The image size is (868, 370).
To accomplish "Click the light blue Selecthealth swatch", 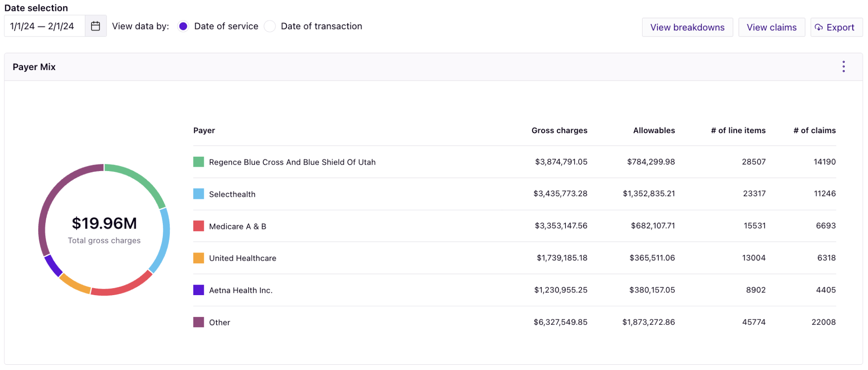I will click(198, 194).
